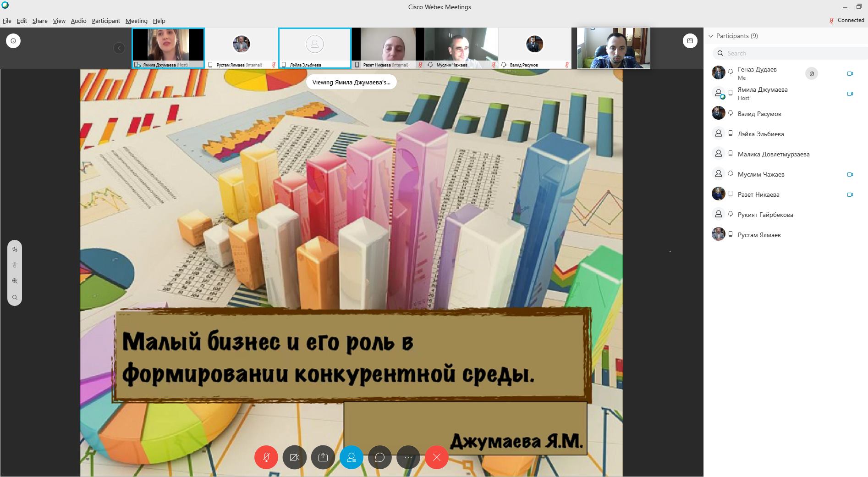Open the Share content button
Image resolution: width=868 pixels, height=477 pixels.
pos(323,457)
